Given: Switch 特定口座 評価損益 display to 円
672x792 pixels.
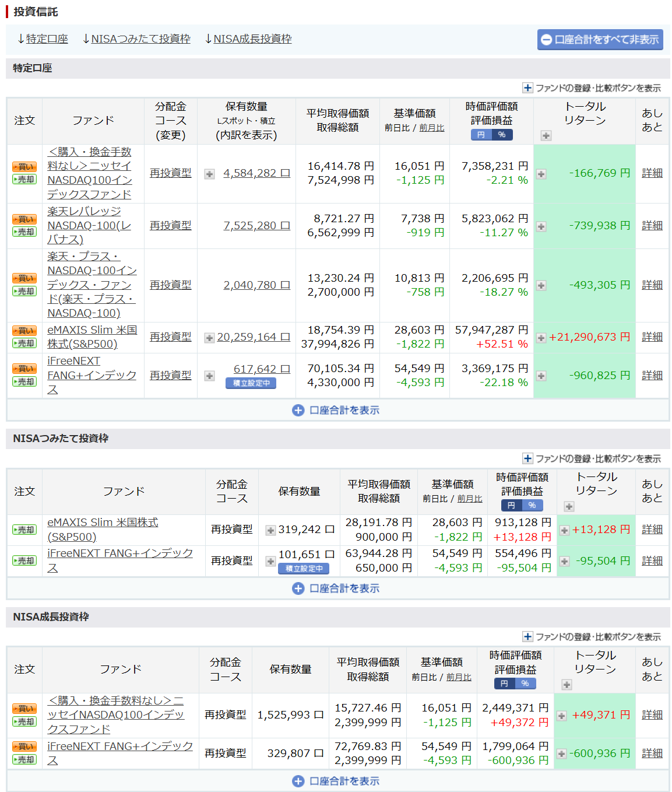Looking at the screenshot, I should coord(481,135).
